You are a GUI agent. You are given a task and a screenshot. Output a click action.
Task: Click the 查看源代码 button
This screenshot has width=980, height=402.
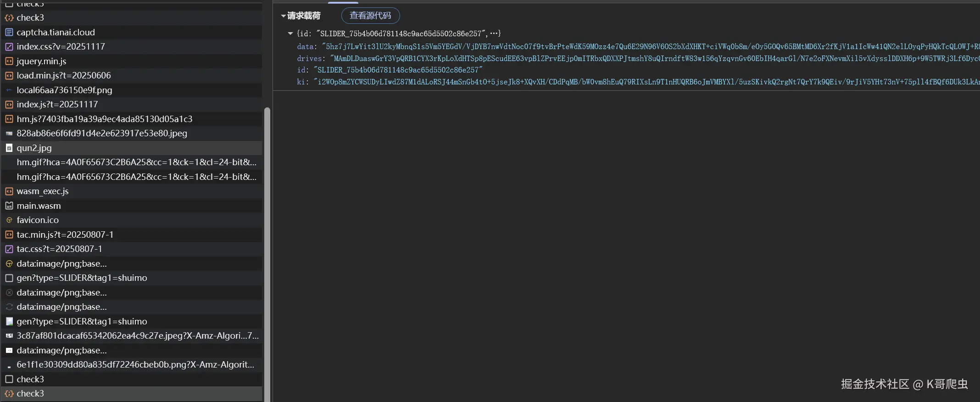coord(370,16)
